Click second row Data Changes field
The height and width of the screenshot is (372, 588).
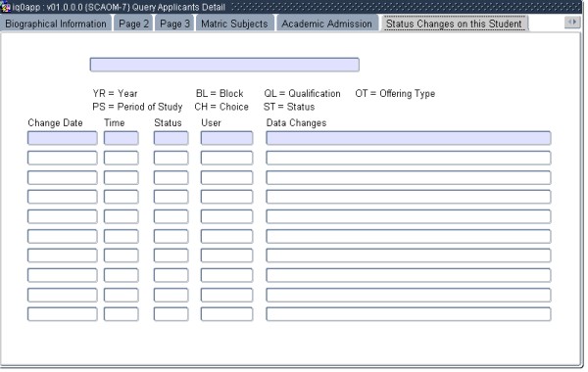(409, 158)
